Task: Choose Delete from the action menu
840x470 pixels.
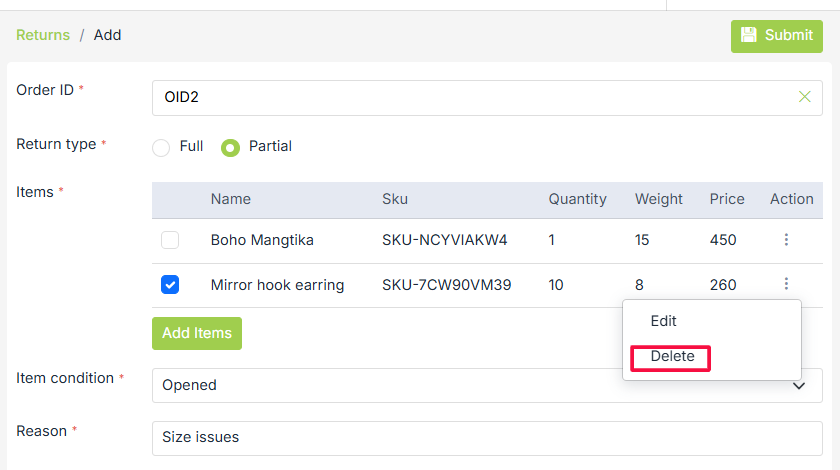Action: [671, 357]
